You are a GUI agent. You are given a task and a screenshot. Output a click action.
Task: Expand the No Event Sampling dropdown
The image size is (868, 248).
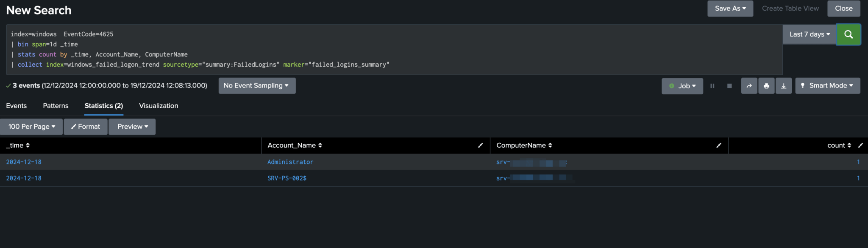[x=257, y=86]
